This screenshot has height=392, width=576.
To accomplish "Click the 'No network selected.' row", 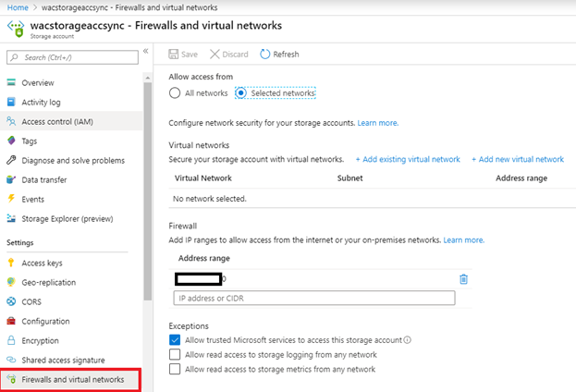I will (x=372, y=199).
